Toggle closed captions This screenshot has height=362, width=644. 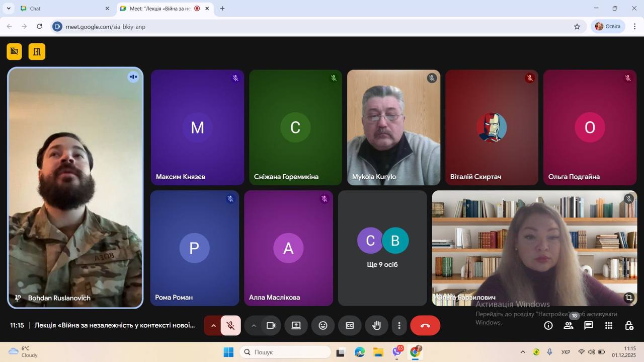[x=350, y=326]
